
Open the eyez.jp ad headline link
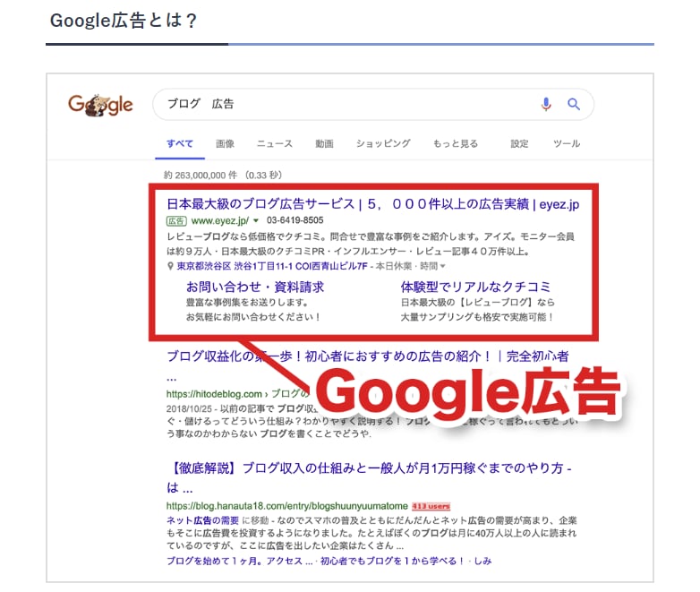[x=372, y=204]
